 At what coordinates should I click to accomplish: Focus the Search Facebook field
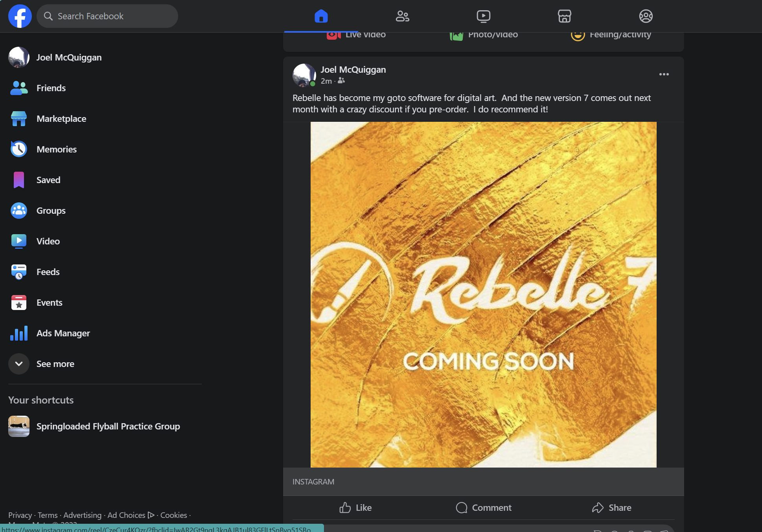click(x=107, y=16)
